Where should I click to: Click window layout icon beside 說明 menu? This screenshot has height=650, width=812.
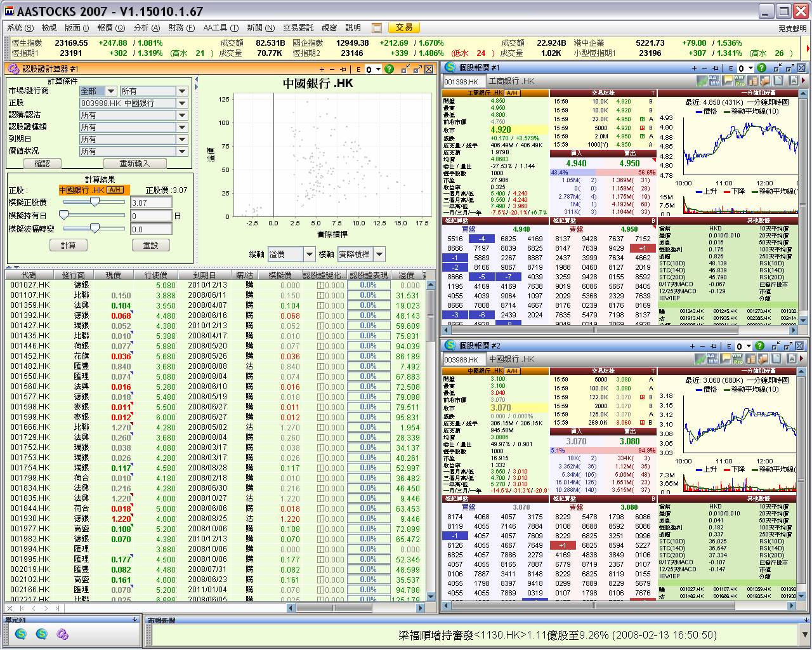(377, 28)
